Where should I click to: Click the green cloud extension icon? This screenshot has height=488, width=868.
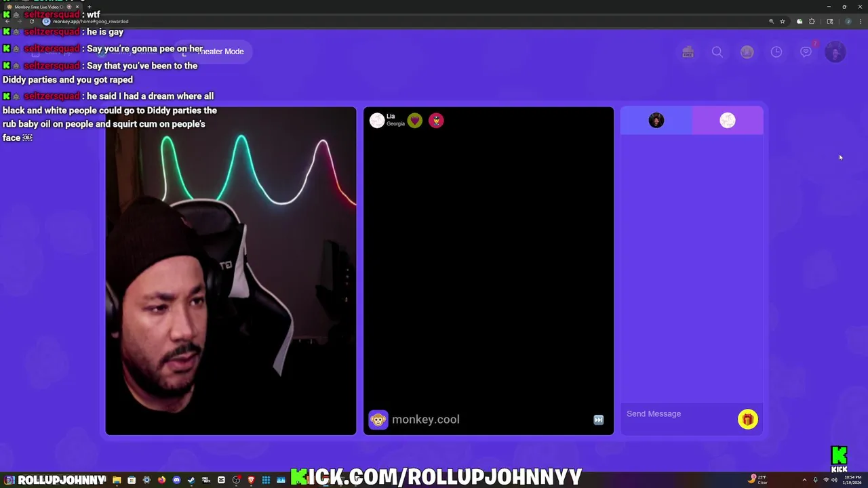click(x=800, y=21)
